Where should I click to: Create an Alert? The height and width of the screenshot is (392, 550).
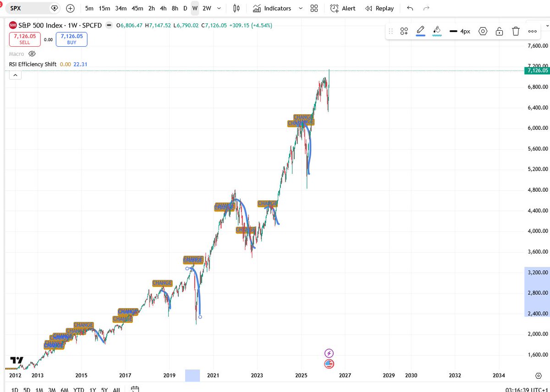pyautogui.click(x=342, y=8)
